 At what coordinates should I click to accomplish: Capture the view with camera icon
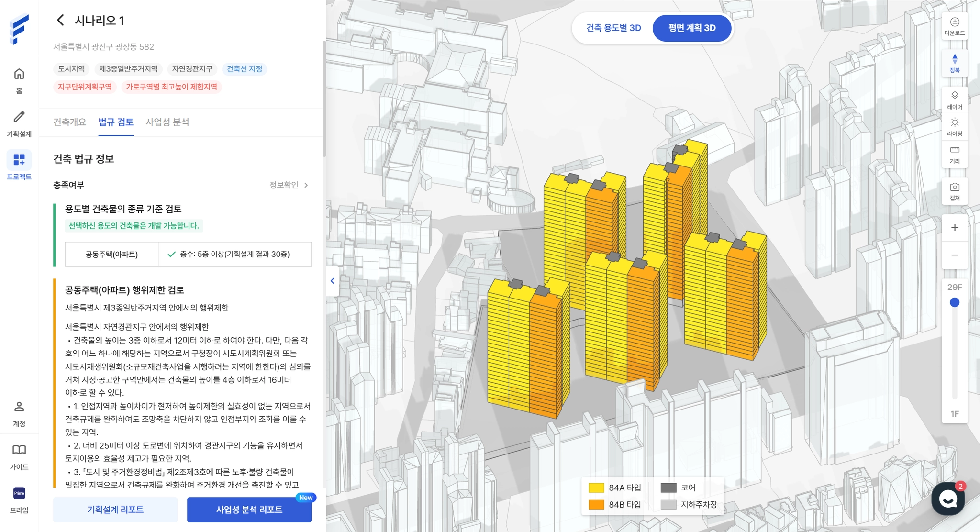[x=954, y=191]
